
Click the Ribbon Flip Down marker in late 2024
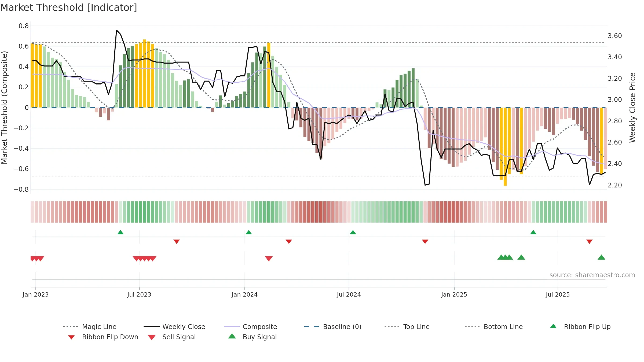coord(425,242)
